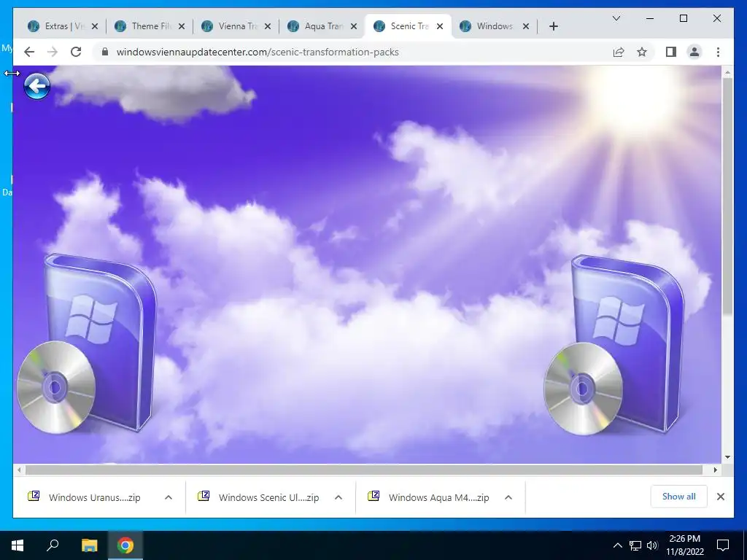Open the tab search chevron
Screen dimensions: 747x560
click(x=616, y=18)
